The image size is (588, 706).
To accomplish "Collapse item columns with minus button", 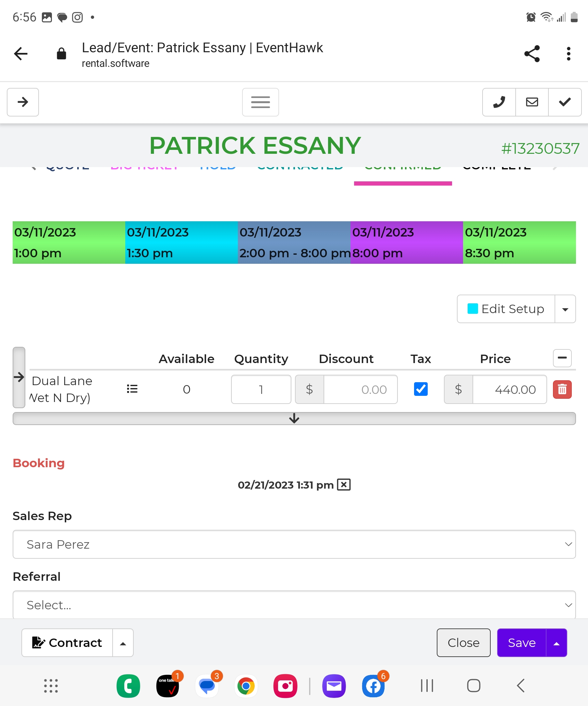I will pyautogui.click(x=562, y=358).
